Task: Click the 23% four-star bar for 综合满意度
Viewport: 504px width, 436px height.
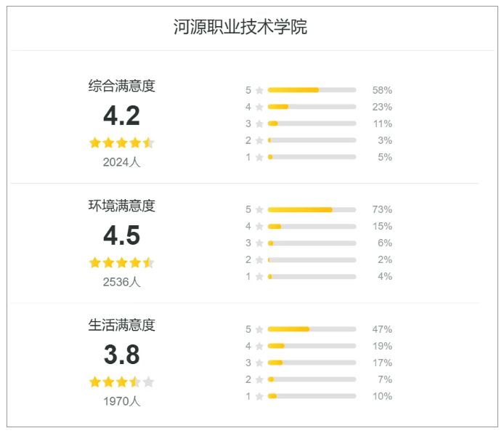Action: pos(312,107)
